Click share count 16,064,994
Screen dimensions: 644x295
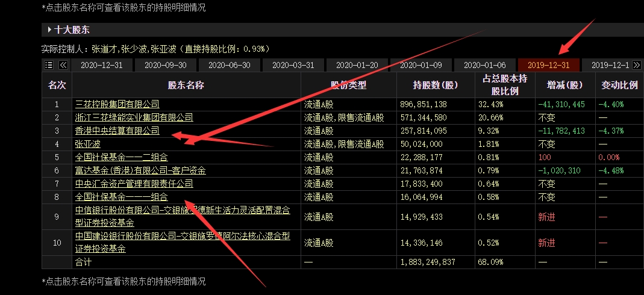421,197
